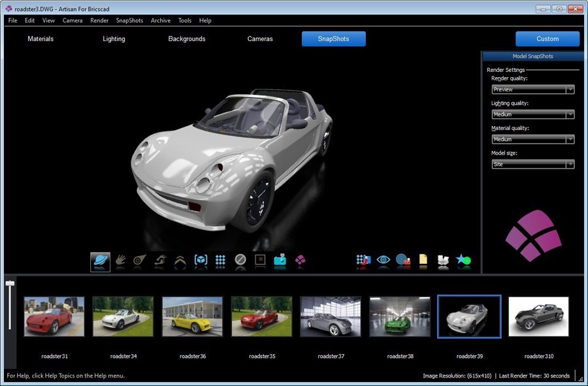Open the Render quality dropdown
Viewport: 588px width, 386px height.
[532, 89]
